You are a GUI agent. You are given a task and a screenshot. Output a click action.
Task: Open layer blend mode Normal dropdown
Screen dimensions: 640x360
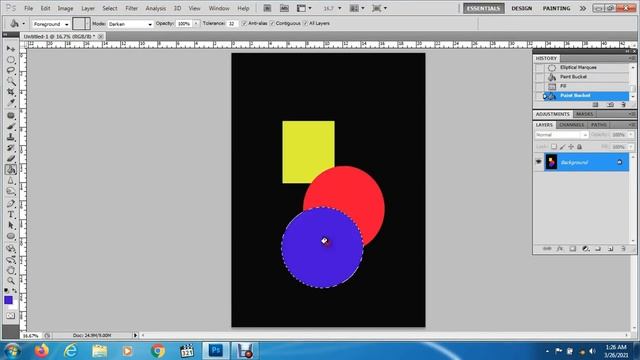(561, 135)
